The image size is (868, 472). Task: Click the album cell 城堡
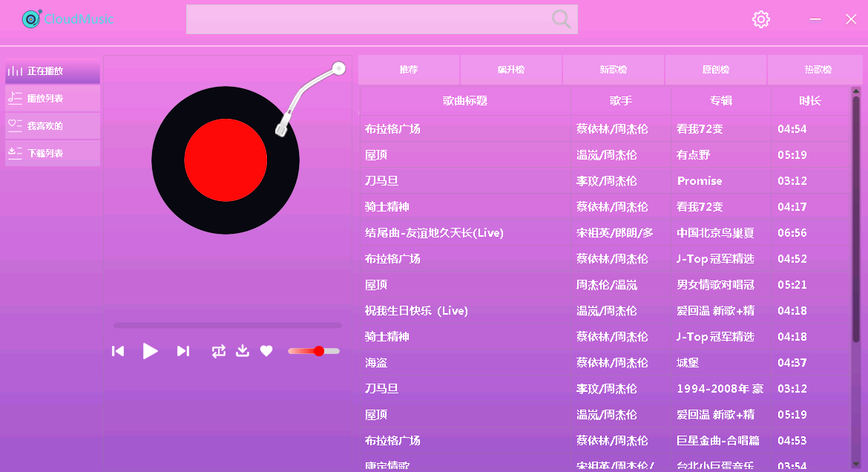click(x=721, y=363)
